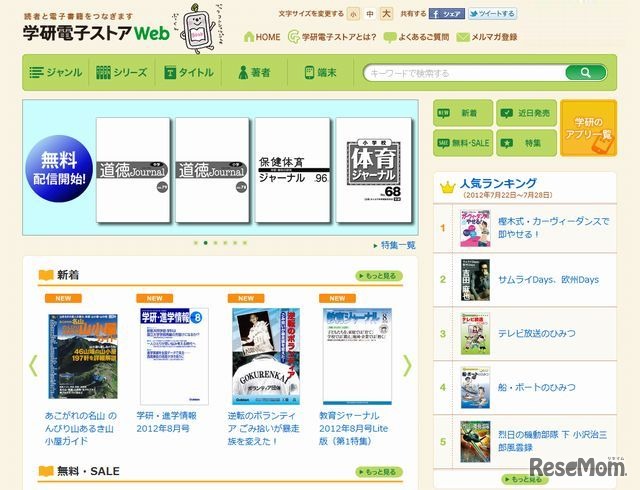Open 学研のアプリ一覧 orange banner
640x490 pixels.
pos(588,128)
